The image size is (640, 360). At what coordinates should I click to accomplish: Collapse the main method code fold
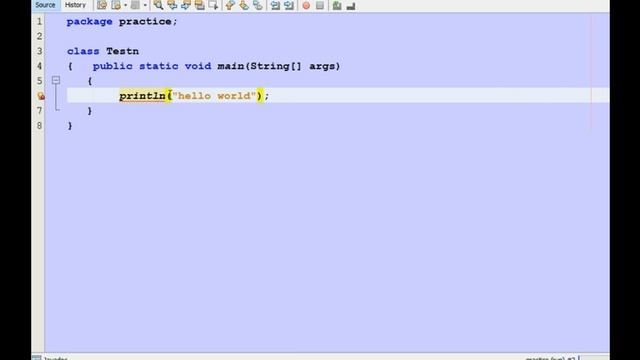click(56, 80)
